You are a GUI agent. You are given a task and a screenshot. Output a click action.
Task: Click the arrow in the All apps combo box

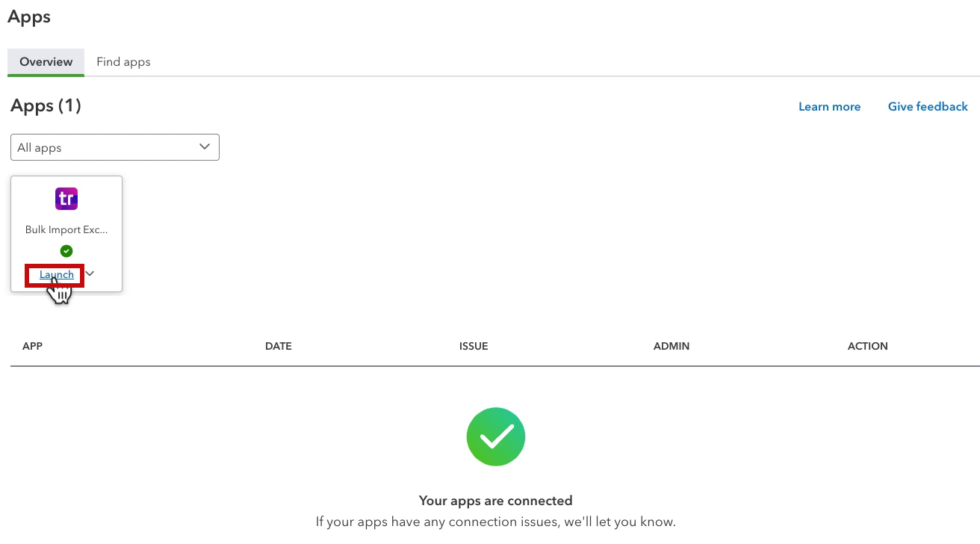(x=205, y=147)
